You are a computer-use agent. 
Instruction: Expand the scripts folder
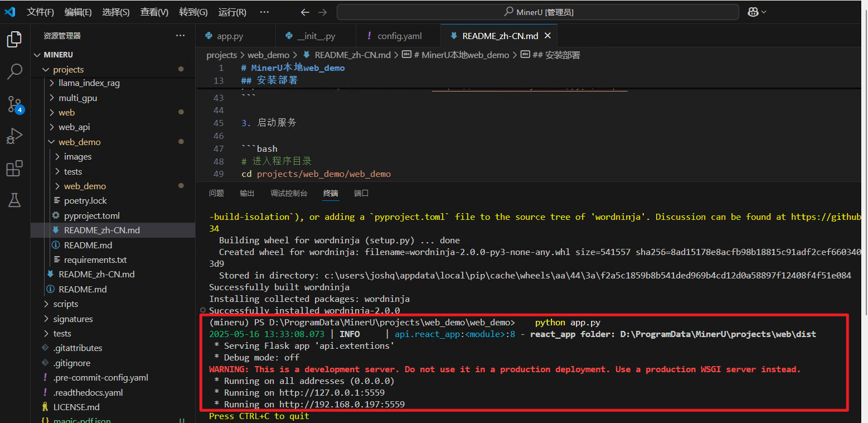pyautogui.click(x=113, y=304)
